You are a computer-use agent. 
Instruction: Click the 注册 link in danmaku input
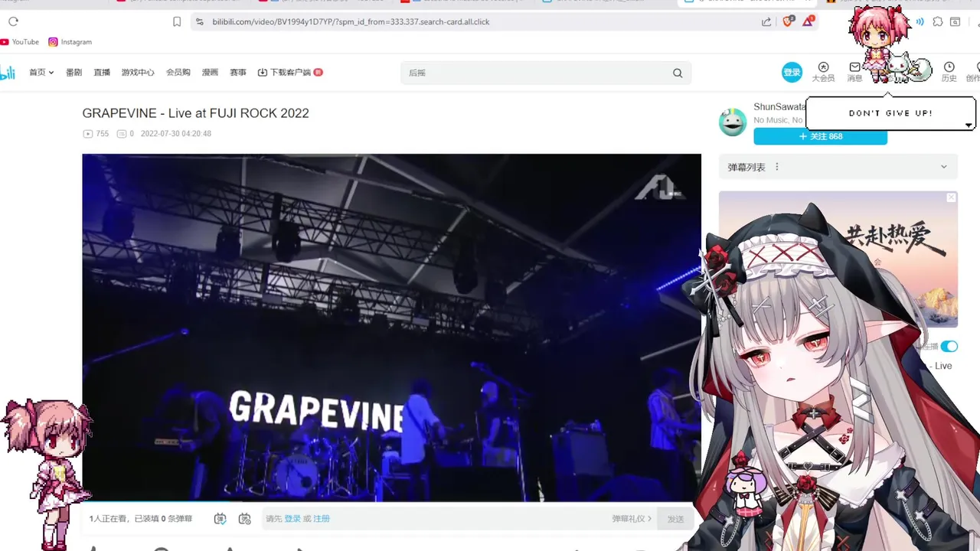[x=322, y=519]
